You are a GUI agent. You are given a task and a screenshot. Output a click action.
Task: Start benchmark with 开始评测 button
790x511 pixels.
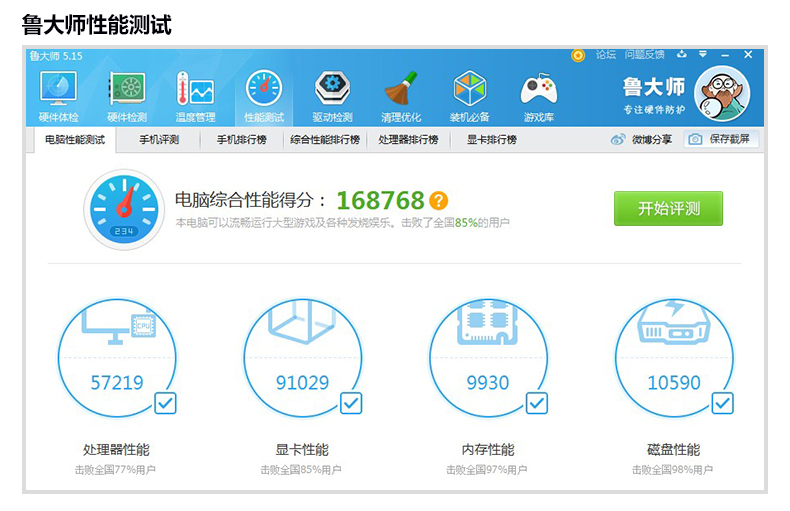pyautogui.click(x=668, y=208)
